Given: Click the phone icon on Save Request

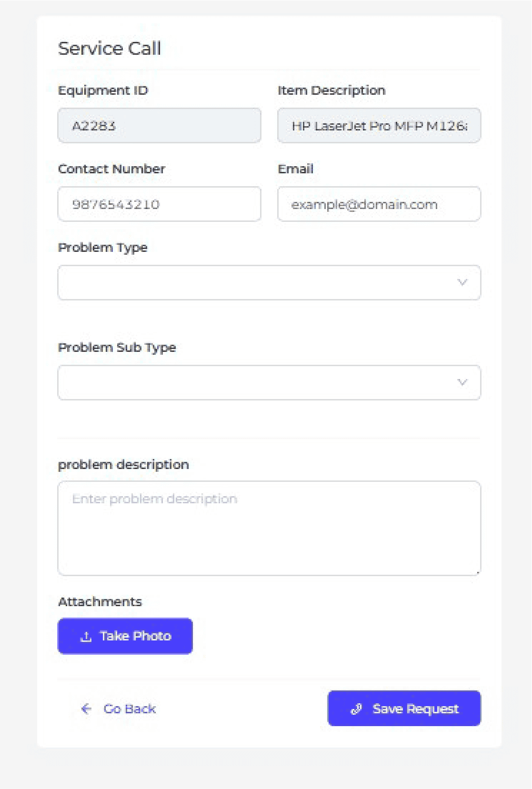Looking at the screenshot, I should (x=356, y=709).
